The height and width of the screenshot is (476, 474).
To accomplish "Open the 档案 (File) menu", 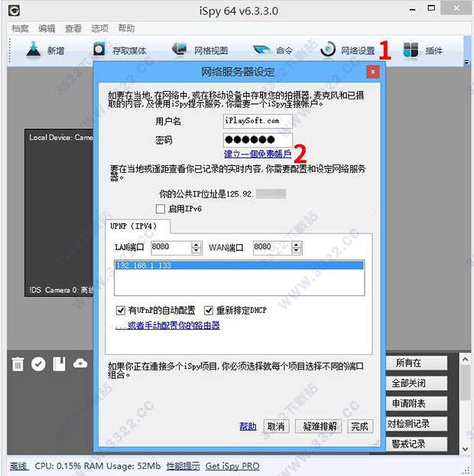I will (x=20, y=28).
